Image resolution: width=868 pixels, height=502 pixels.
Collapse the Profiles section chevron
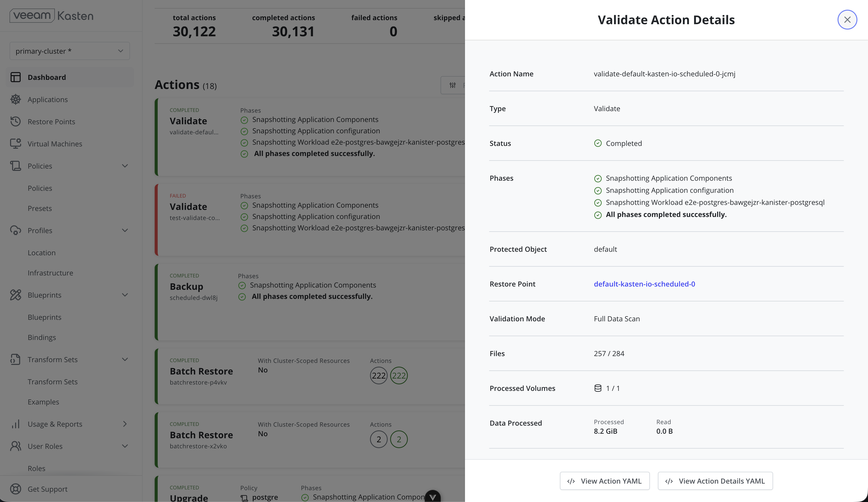125,230
